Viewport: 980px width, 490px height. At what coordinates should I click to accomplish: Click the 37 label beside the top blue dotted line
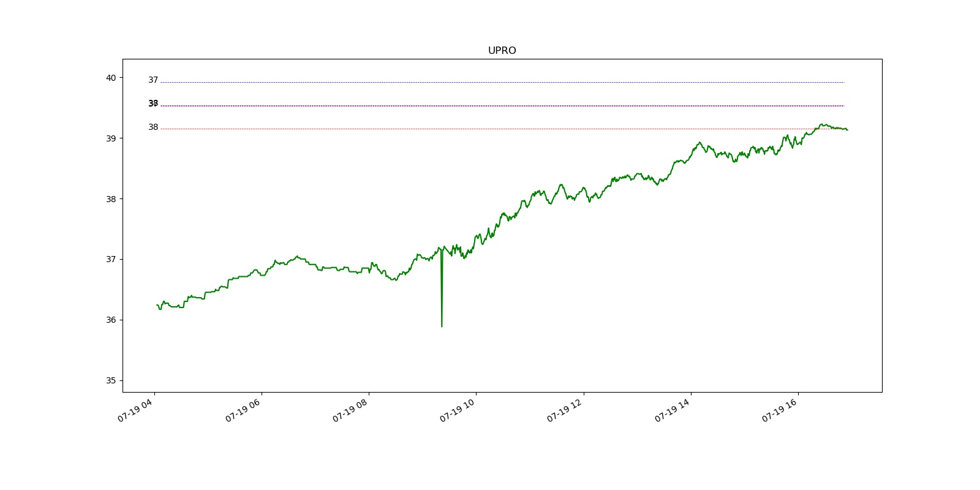tap(153, 80)
